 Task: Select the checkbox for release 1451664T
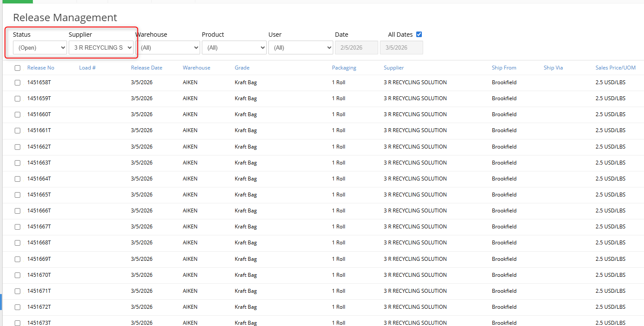(17, 179)
